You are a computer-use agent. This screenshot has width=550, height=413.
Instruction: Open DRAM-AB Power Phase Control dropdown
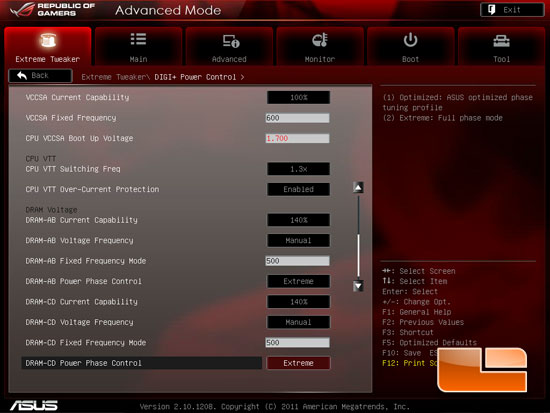pyautogui.click(x=298, y=281)
